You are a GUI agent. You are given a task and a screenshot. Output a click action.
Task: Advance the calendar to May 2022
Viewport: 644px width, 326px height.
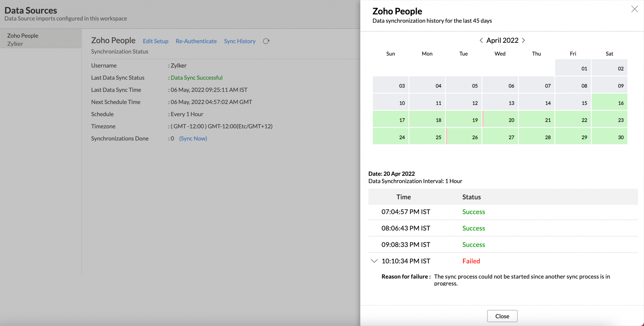[x=524, y=40]
